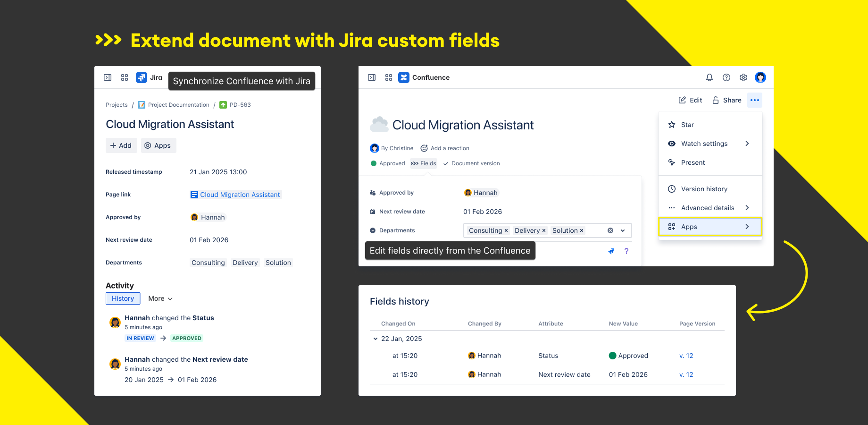Click the Released timestamp value 21 Jan 2025 13:00
Screen dimensions: 868x425
[218, 172]
